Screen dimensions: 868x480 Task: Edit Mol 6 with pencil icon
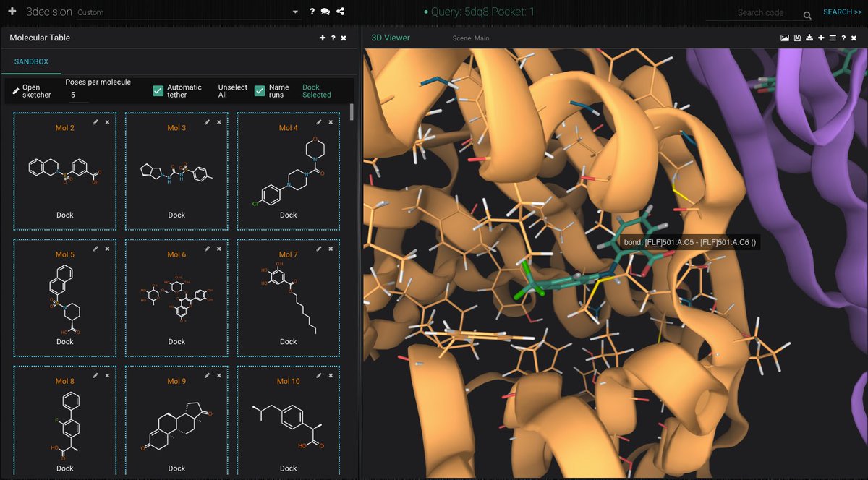click(207, 249)
